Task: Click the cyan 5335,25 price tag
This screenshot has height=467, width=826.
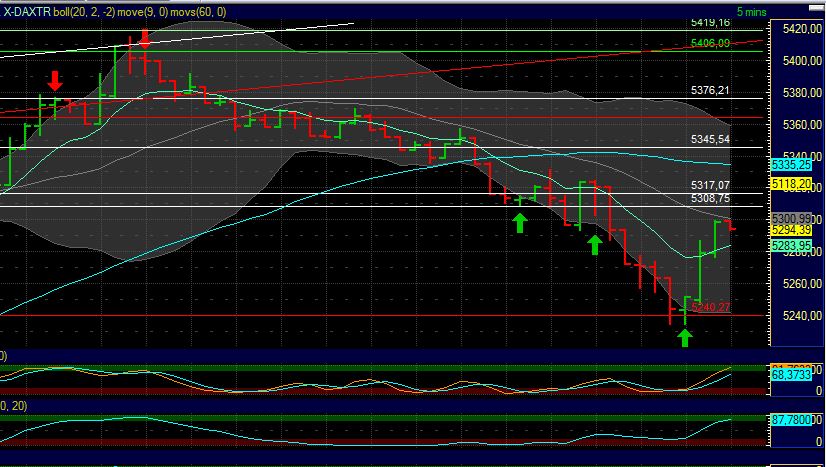Action: (791, 163)
